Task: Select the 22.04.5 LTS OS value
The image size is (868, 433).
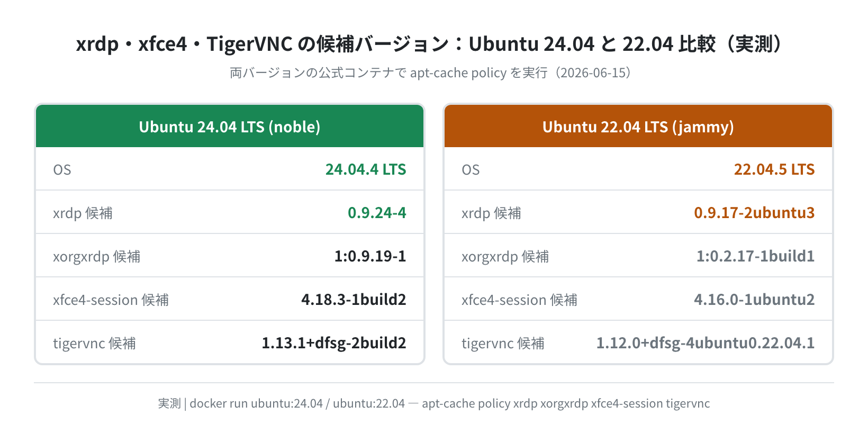Action: (x=774, y=169)
